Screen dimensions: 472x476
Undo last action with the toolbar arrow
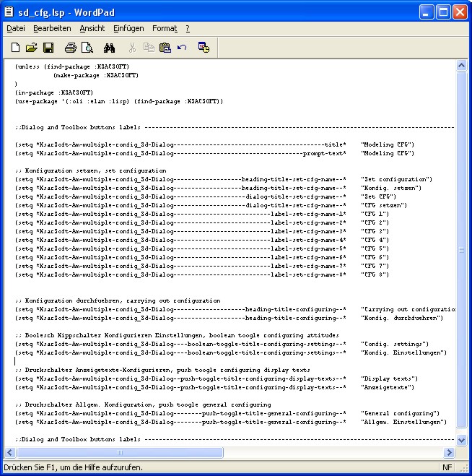point(182,48)
